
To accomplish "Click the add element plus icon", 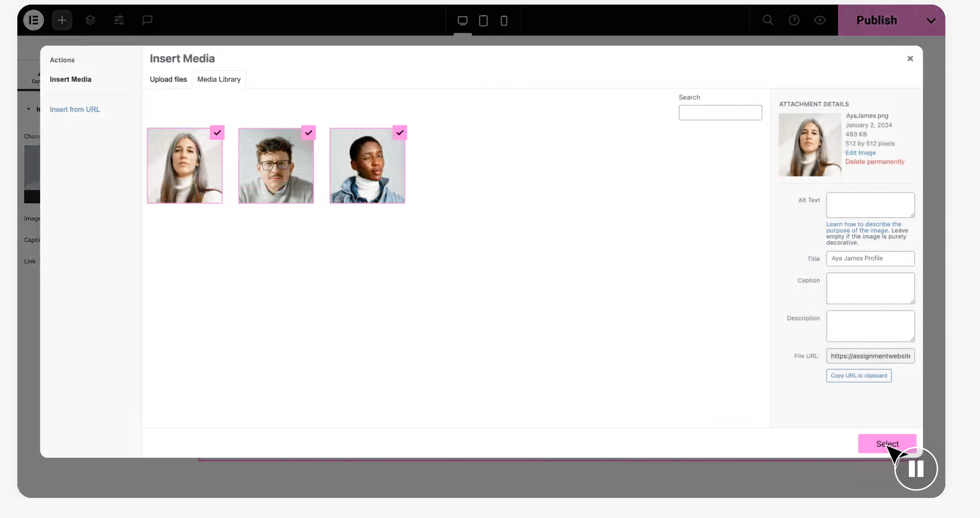I will click(x=62, y=20).
